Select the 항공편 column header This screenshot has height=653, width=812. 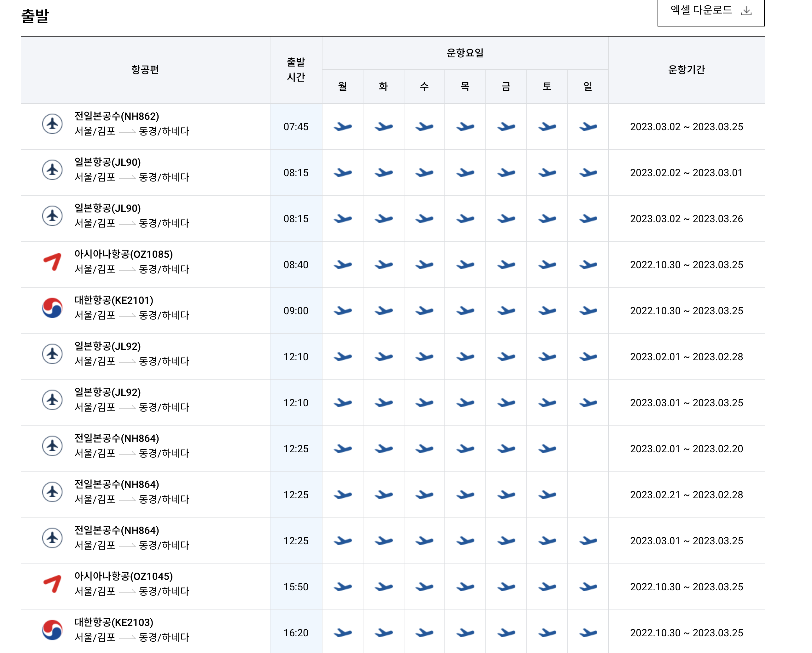click(145, 70)
